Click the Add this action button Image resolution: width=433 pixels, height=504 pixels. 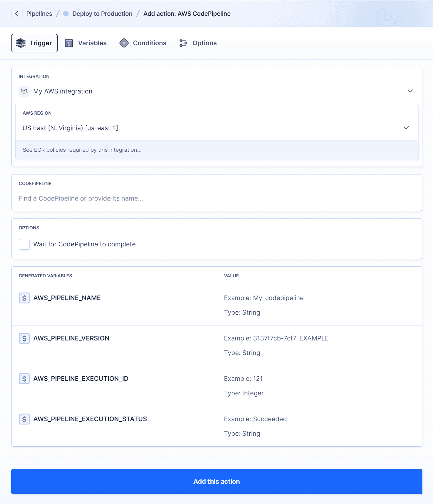pos(217,482)
